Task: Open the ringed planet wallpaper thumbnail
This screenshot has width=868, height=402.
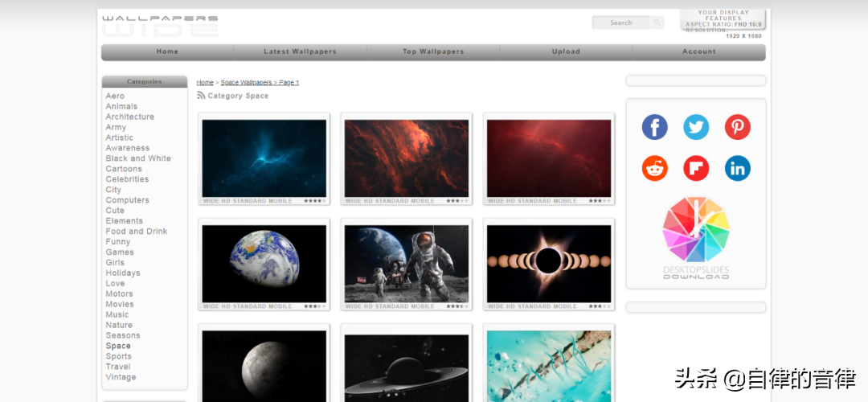Action: click(x=407, y=368)
